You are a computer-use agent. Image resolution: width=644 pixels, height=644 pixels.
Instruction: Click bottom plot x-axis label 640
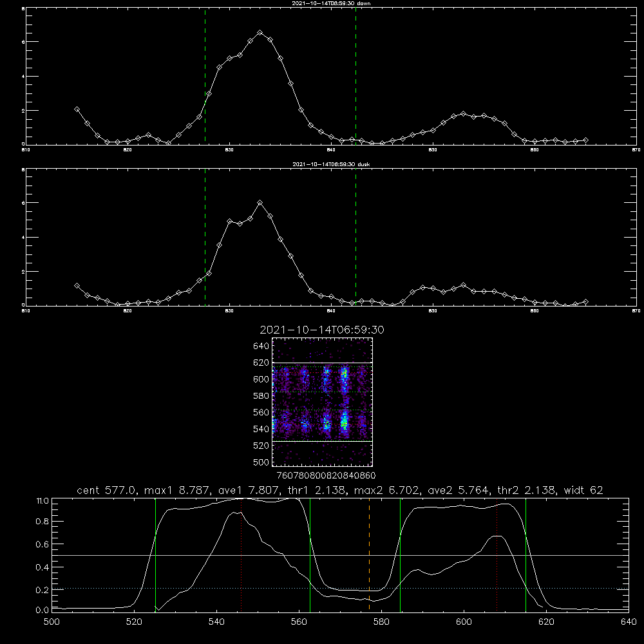(629, 622)
